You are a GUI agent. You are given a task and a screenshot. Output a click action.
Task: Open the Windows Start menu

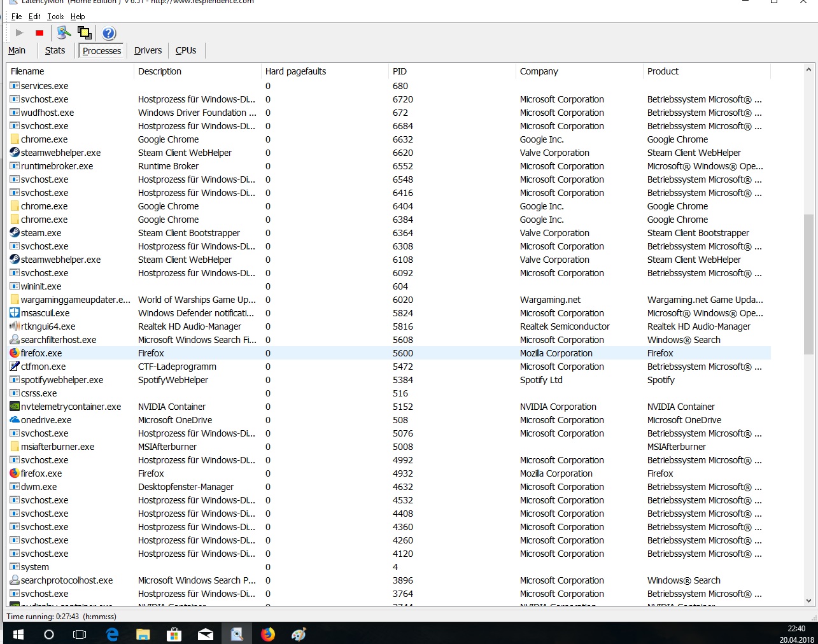tap(18, 634)
